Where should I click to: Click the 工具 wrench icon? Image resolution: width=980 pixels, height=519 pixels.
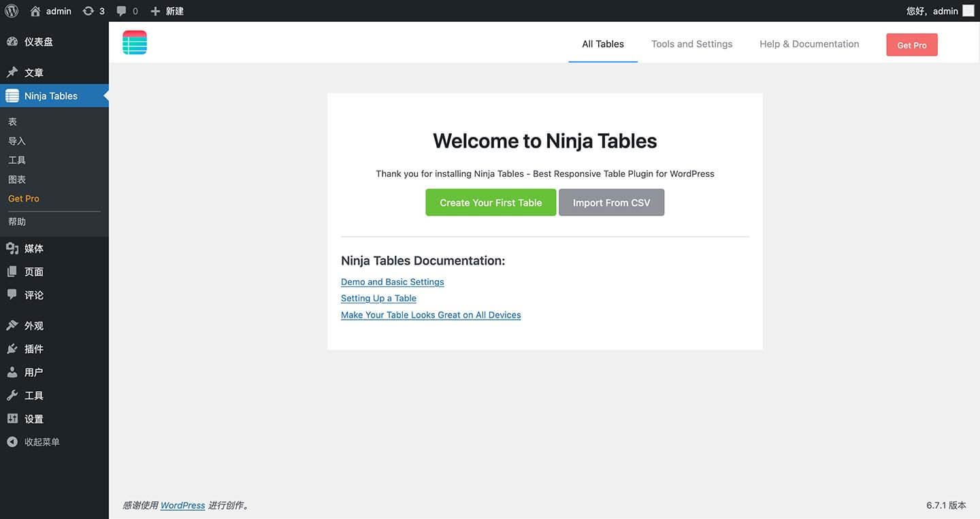[x=12, y=395]
